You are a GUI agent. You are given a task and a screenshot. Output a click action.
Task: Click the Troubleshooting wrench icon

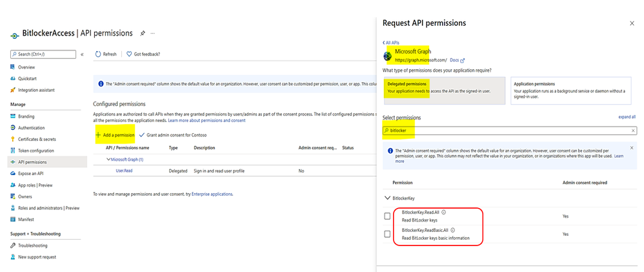[13, 246]
